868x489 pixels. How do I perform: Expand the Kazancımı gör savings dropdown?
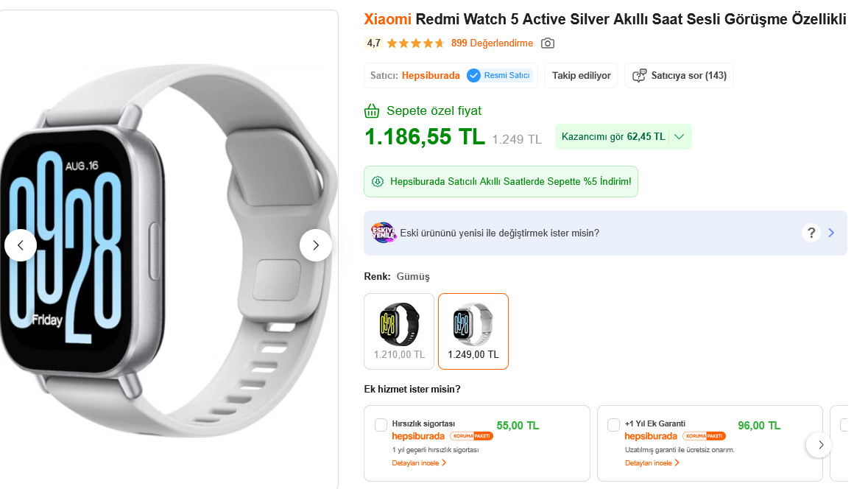click(679, 136)
